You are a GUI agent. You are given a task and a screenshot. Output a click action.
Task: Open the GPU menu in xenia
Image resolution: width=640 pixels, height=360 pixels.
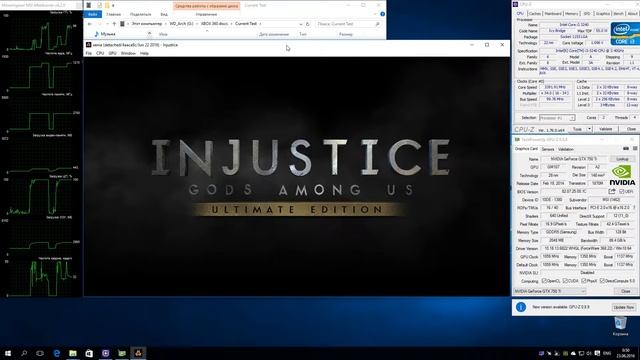pos(113,53)
